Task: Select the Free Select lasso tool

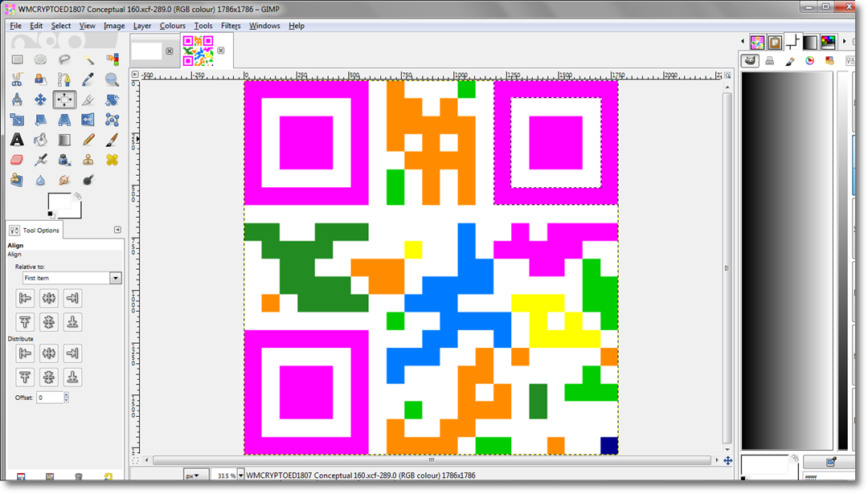Action: point(64,59)
